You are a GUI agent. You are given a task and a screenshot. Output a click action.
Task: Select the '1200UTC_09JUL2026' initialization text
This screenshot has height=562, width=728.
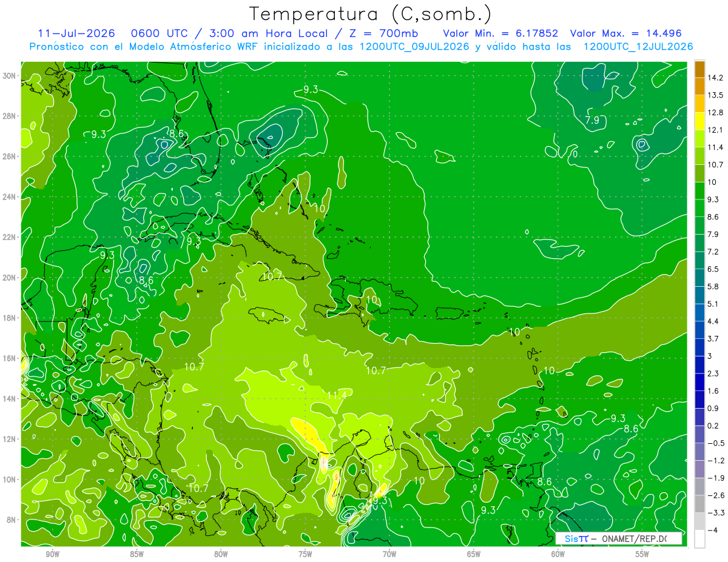pyautogui.click(x=414, y=47)
